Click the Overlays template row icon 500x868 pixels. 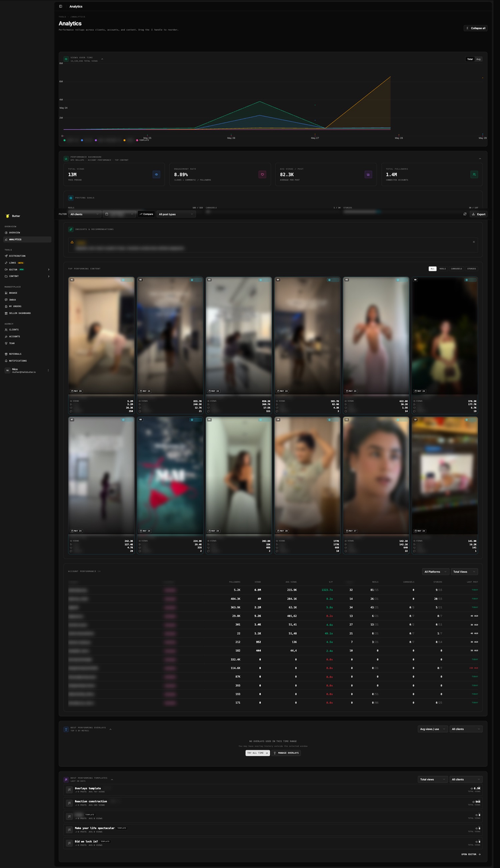pyautogui.click(x=69, y=790)
